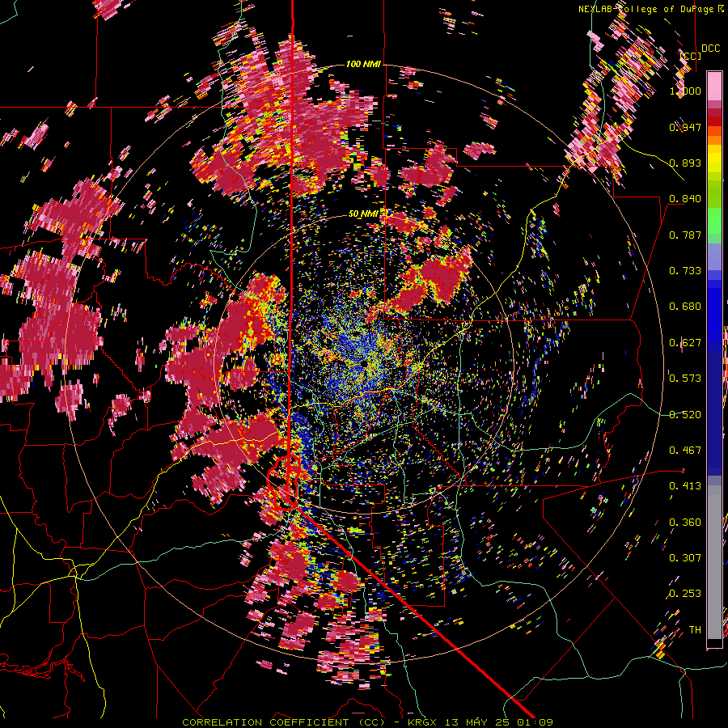Click the 0.947 scale value
728x728 pixels.
[685, 127]
